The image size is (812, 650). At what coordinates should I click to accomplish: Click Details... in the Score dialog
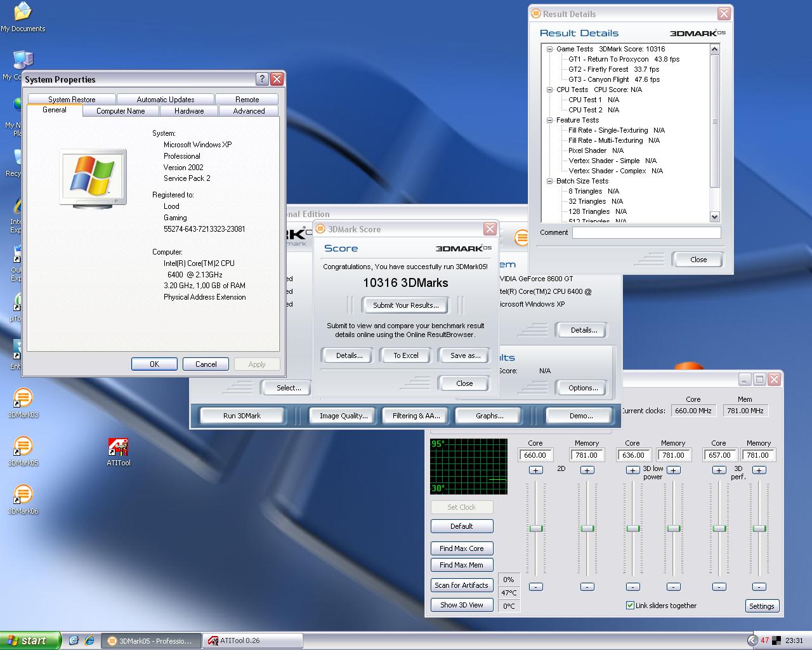349,355
